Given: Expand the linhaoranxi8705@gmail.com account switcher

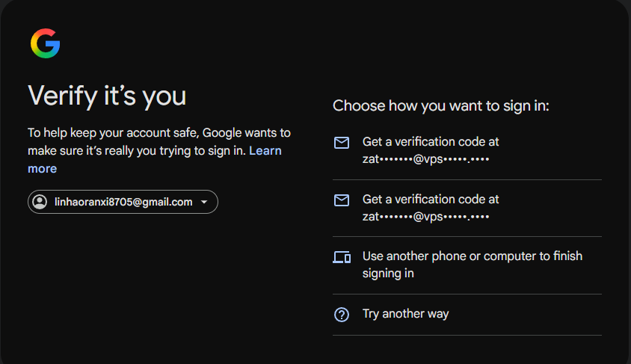Looking at the screenshot, I should [123, 202].
